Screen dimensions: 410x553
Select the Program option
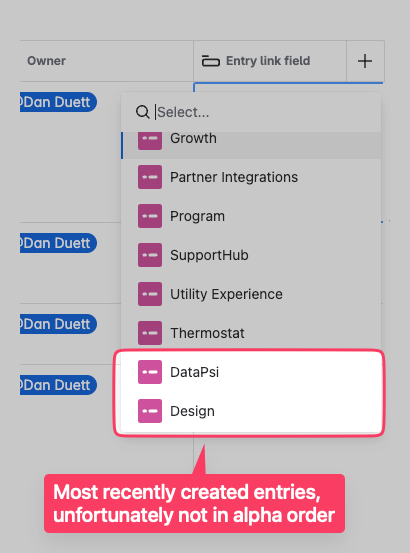coord(251,216)
